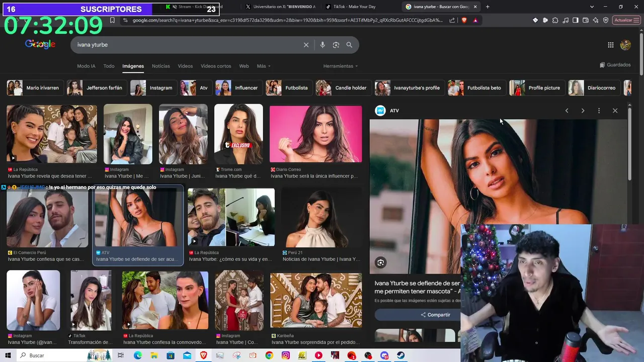
Task: Open Microsoft Edge from the taskbar
Action: click(138, 355)
